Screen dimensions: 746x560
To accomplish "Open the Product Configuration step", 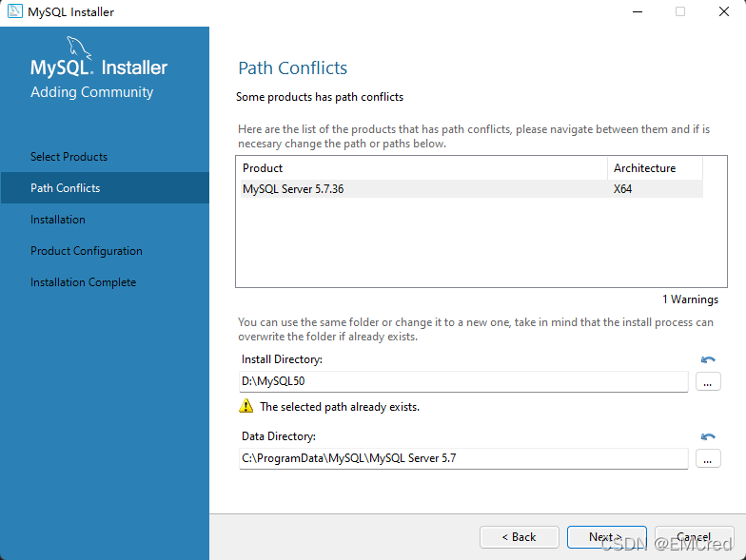I will (x=87, y=251).
